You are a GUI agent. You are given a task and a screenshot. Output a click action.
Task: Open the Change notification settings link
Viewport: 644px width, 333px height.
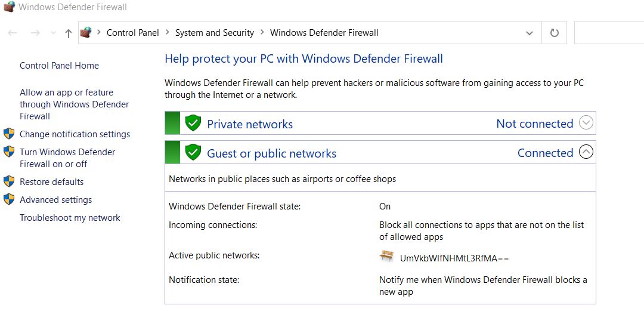tap(75, 134)
